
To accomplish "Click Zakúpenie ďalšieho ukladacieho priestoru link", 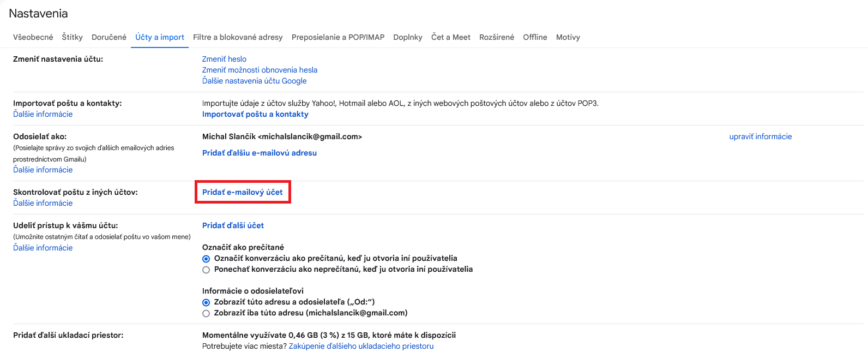I will click(361, 346).
